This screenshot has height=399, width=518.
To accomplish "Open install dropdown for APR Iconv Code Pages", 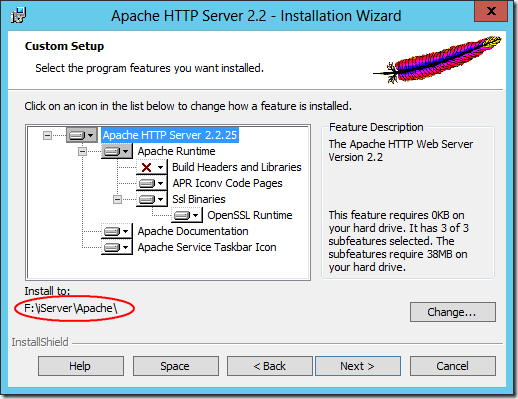I will click(x=151, y=183).
